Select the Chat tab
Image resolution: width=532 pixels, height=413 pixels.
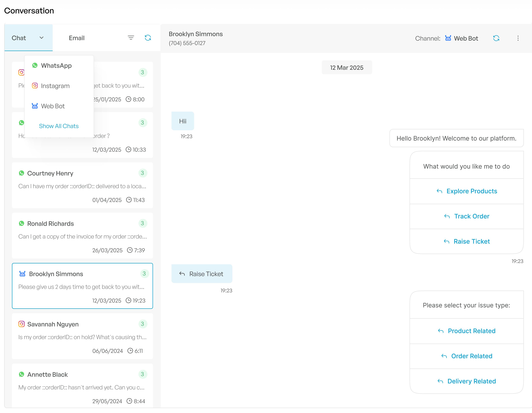coord(19,38)
